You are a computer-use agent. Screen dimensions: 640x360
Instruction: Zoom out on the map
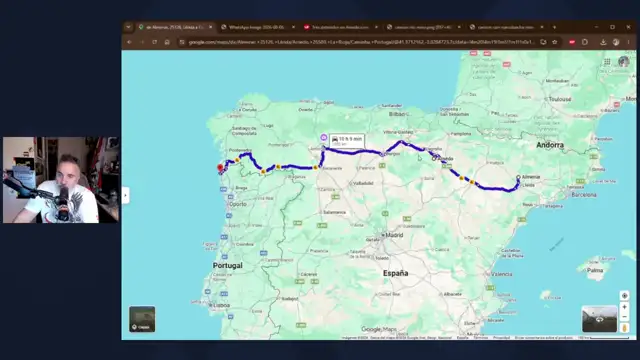pyautogui.click(x=624, y=317)
